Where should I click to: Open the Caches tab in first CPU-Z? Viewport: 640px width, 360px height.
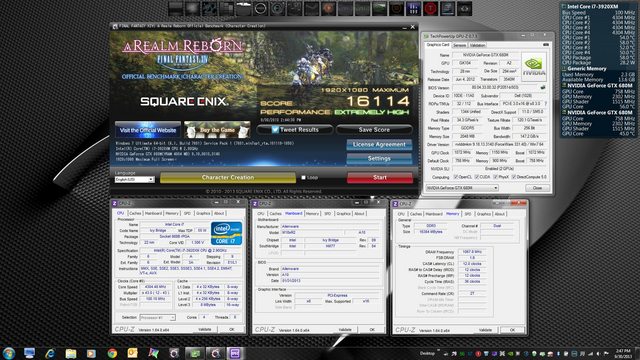point(135,213)
